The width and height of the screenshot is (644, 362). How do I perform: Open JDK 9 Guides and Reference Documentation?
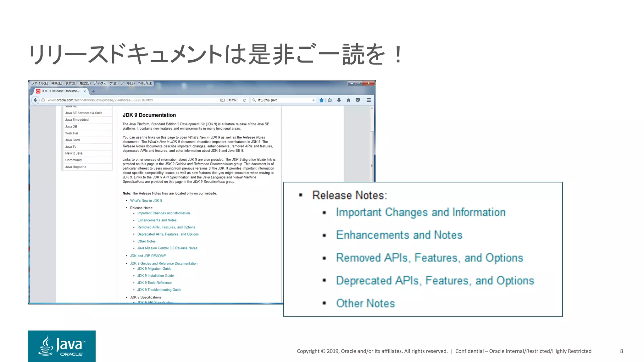164,264
